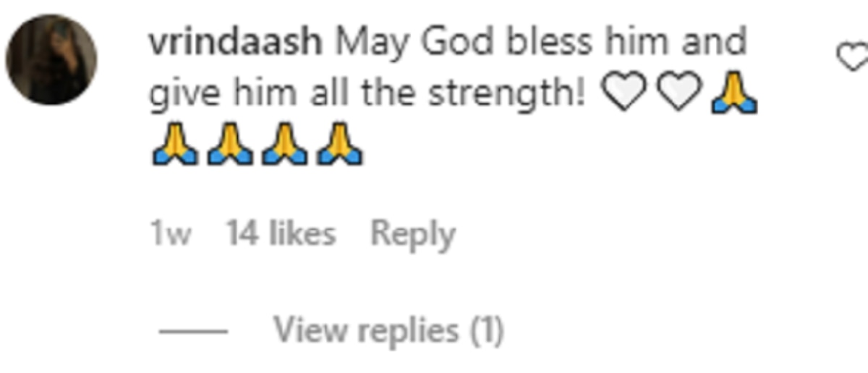Click the second white heart emoji
The image size is (868, 373).
point(678,95)
